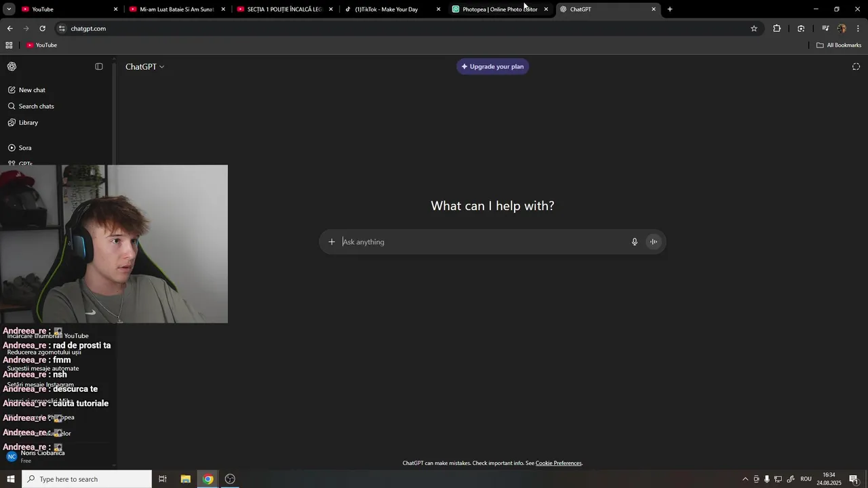
Task: Open the media control icon in Chrome toolbar
Action: click(825, 28)
